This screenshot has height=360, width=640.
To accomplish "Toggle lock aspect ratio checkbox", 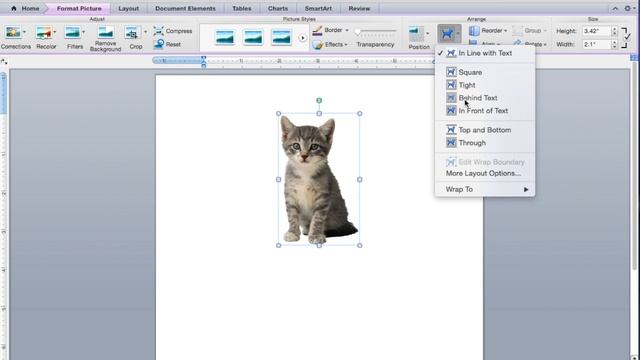I will coord(627,37).
